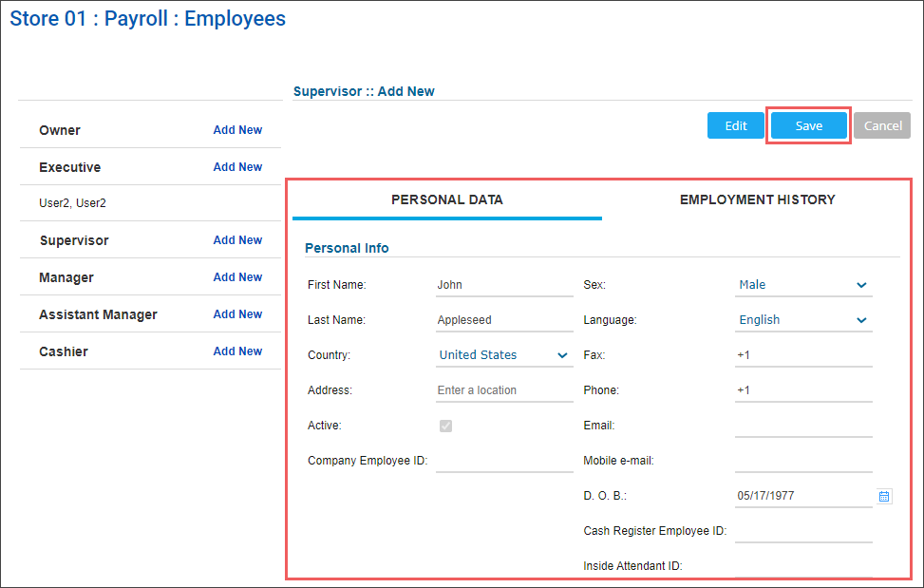Screen dimensions: 924x588
Task: Focus the Email input field
Action: coord(803,426)
